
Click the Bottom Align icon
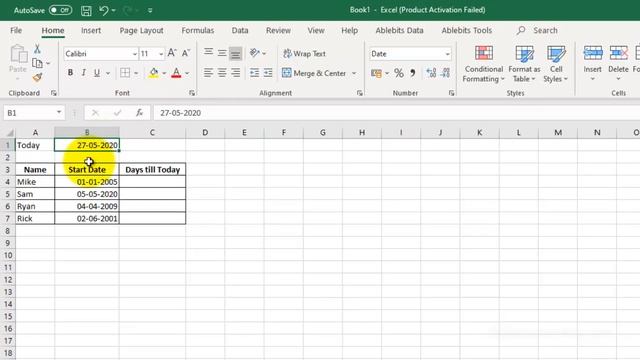(x=236, y=53)
